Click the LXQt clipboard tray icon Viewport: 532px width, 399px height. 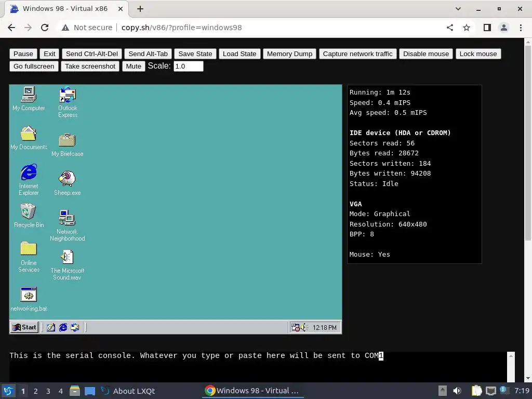476,391
